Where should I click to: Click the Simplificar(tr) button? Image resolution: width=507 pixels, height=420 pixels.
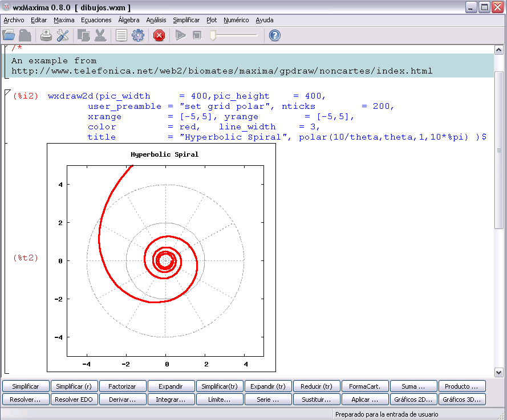220,386
